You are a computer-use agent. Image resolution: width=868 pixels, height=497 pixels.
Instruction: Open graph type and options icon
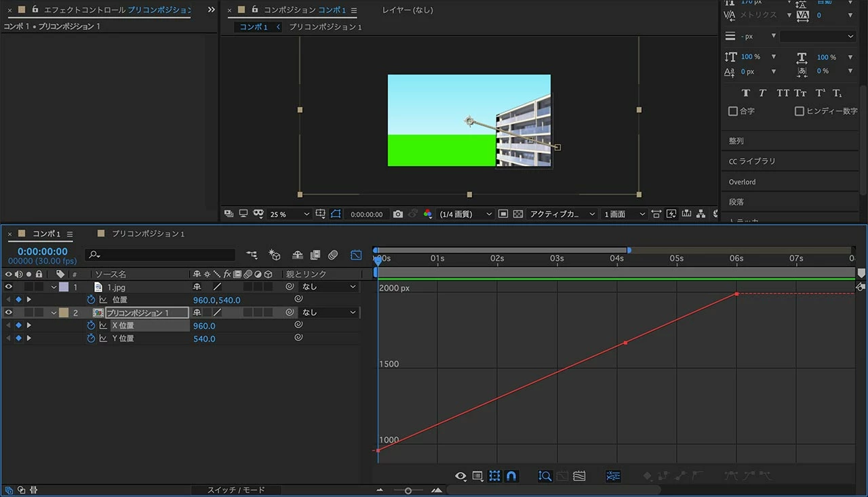(477, 476)
